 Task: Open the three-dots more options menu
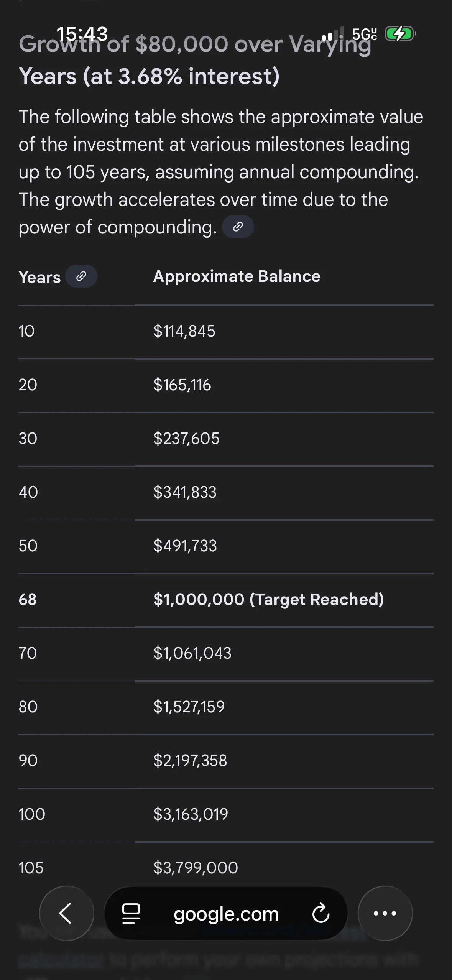click(x=385, y=913)
